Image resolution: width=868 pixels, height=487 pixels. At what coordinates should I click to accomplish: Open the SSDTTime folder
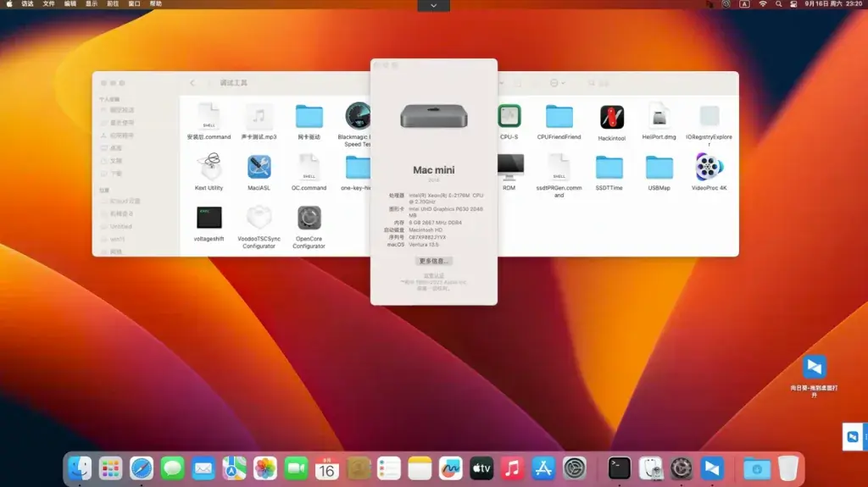(x=609, y=167)
